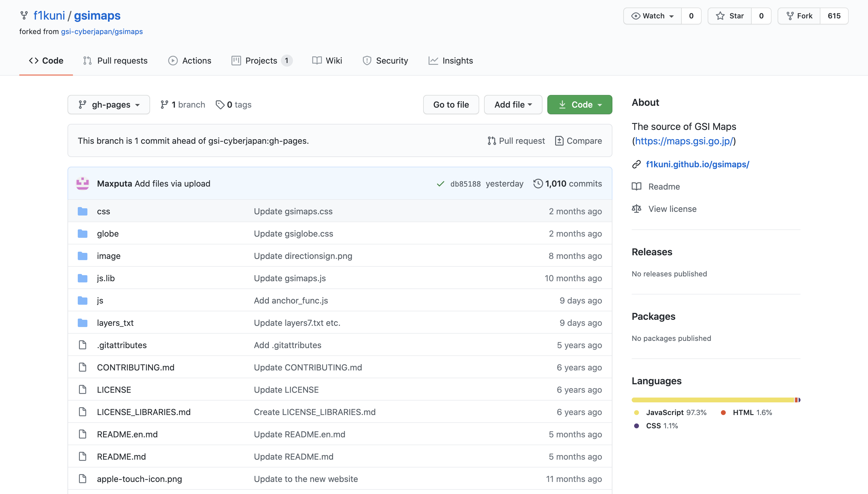Click the Readme book icon
Screen dimensions: 868x494
click(x=637, y=186)
